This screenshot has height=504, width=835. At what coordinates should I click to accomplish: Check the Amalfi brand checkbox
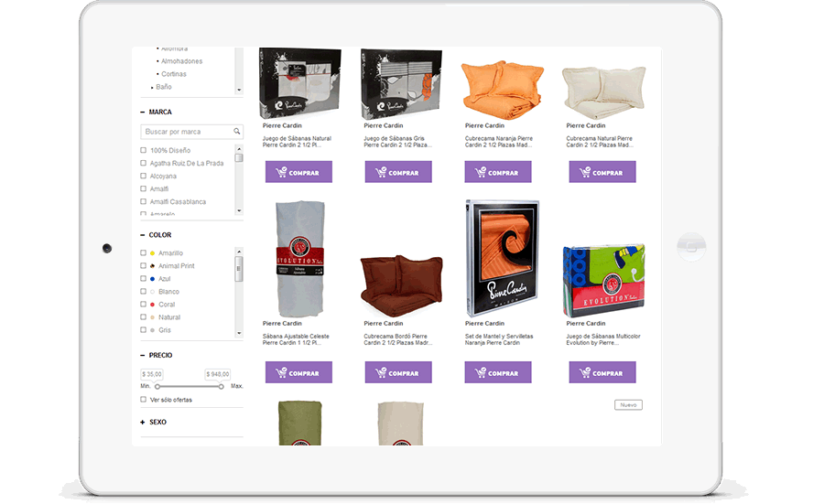click(x=143, y=188)
